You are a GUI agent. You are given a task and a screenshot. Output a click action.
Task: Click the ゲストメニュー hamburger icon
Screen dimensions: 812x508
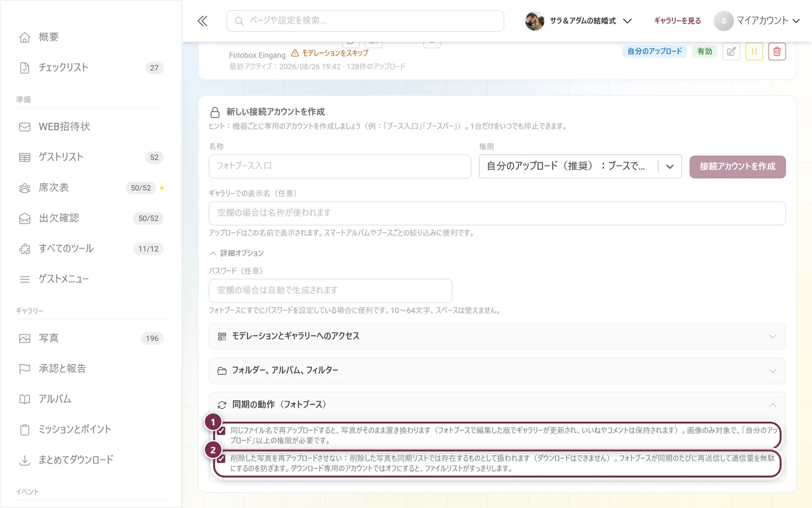25,279
